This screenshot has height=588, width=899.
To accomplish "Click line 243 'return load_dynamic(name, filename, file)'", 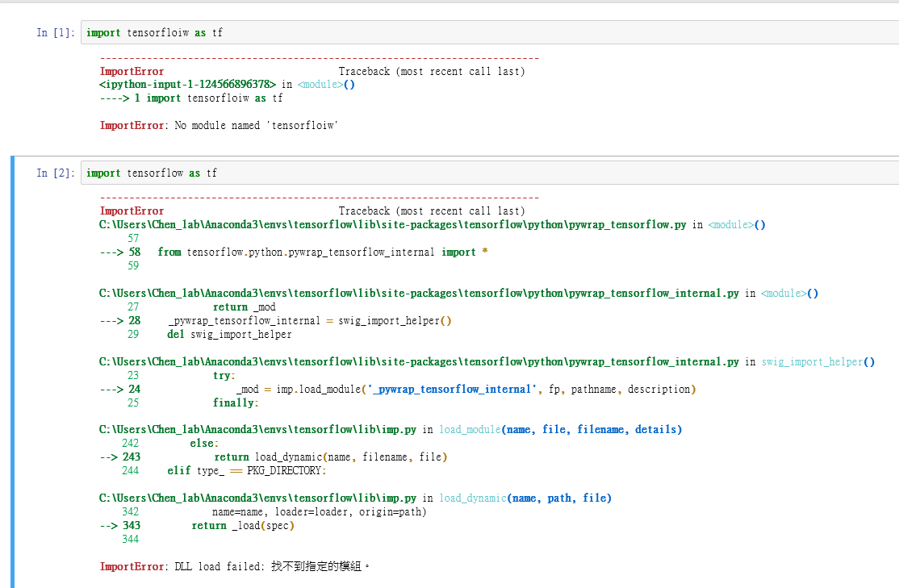I will (x=274, y=457).
